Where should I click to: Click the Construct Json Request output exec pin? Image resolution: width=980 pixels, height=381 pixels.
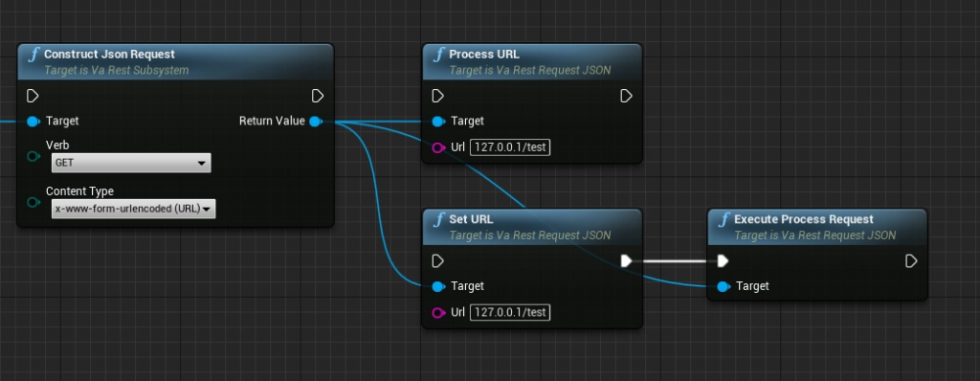coord(318,96)
